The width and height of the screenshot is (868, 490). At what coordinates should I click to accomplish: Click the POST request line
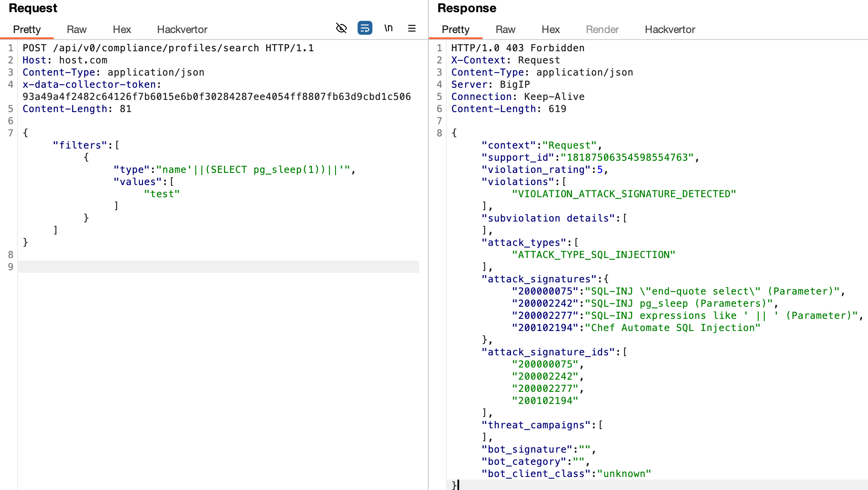point(169,48)
